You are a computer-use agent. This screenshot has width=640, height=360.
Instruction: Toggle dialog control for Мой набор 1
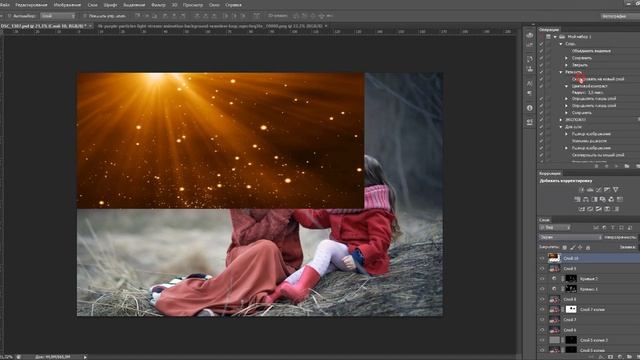(548, 37)
